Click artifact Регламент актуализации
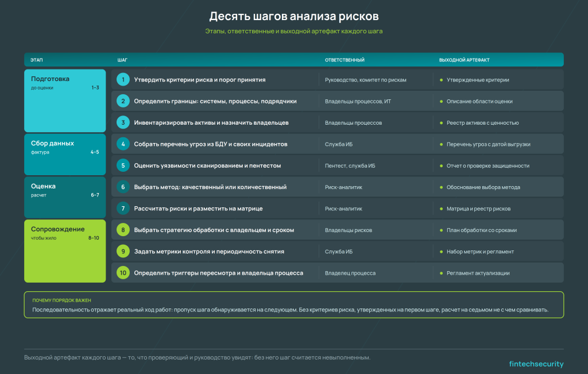Screen dimensions: 588x374 (478, 273)
